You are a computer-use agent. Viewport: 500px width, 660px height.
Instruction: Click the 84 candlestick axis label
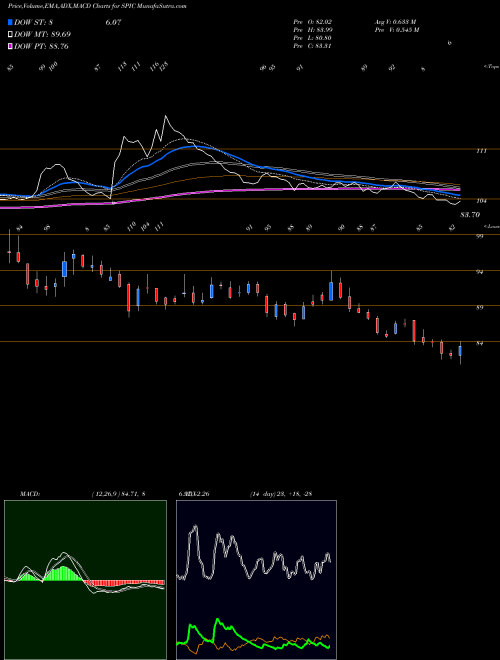click(479, 343)
